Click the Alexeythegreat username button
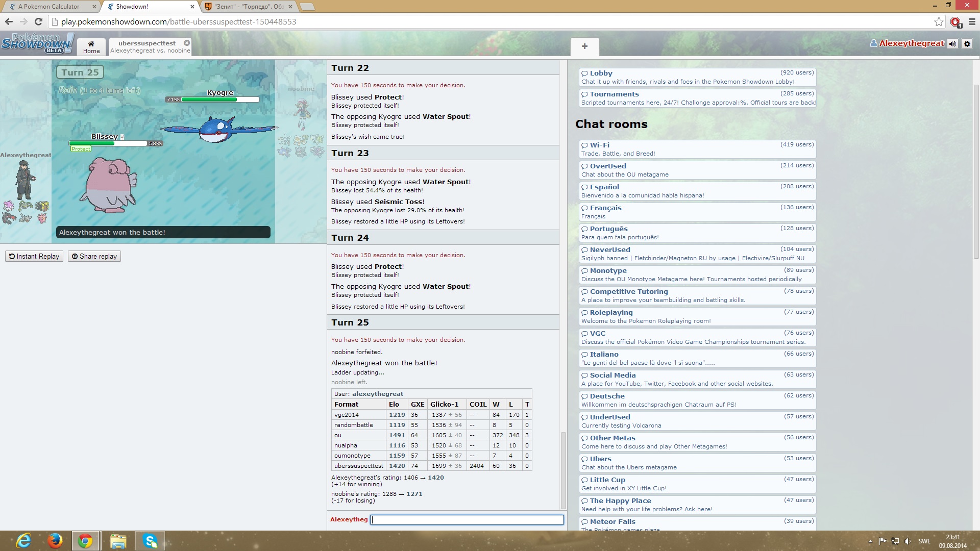This screenshot has height=551, width=980. (x=907, y=43)
